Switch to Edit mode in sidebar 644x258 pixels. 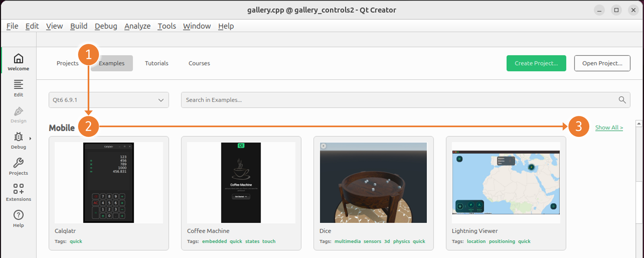[19, 89]
